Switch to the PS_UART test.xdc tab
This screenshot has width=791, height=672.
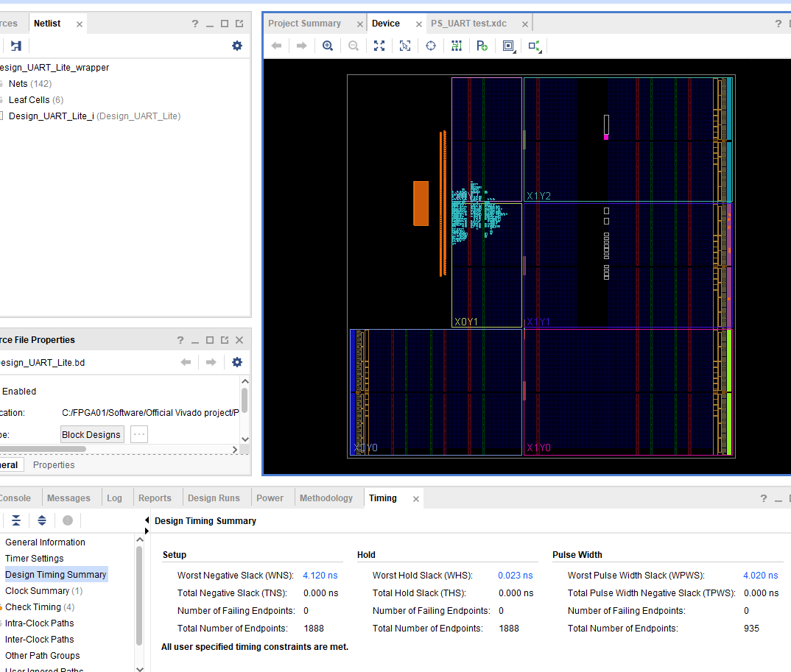pyautogui.click(x=468, y=24)
